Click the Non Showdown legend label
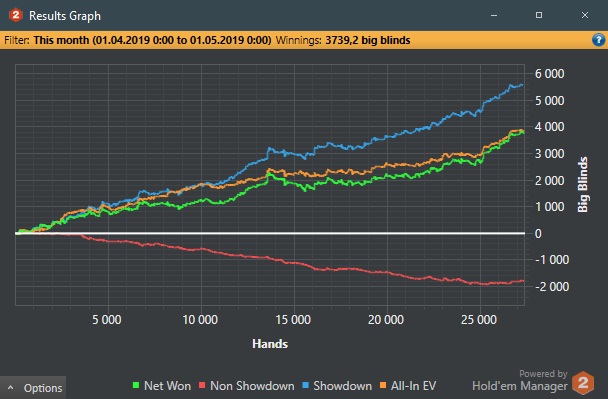Image resolution: width=608 pixels, height=399 pixels. 252,386
